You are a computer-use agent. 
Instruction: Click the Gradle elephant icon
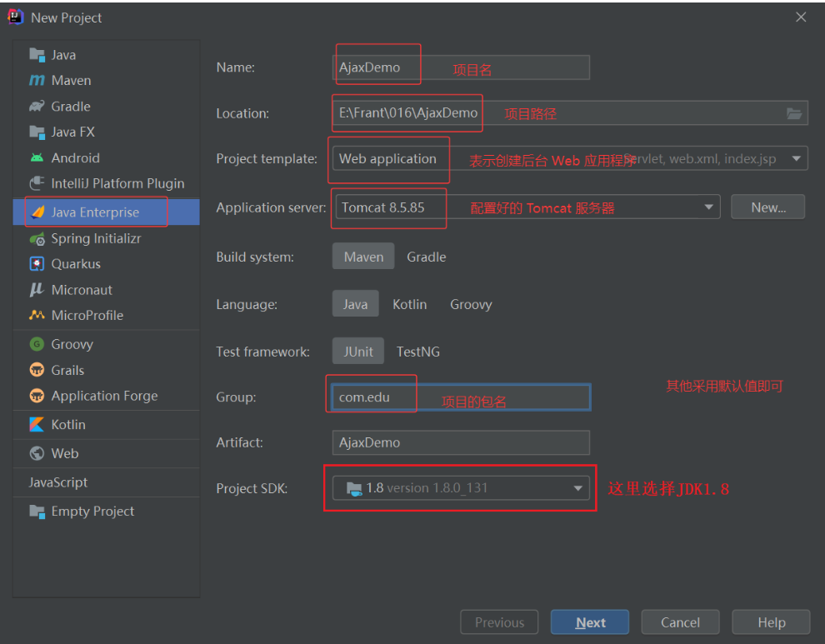click(x=37, y=107)
